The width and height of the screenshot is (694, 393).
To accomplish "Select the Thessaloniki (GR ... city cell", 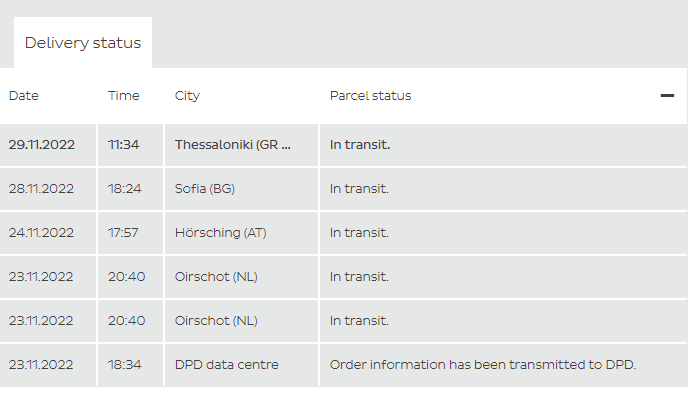I will pyautogui.click(x=241, y=145).
